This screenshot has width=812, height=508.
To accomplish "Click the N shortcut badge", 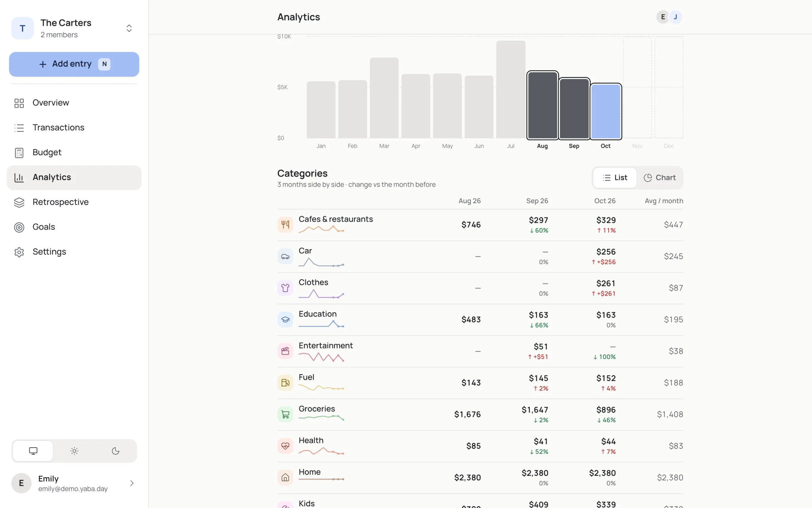I will click(x=104, y=64).
